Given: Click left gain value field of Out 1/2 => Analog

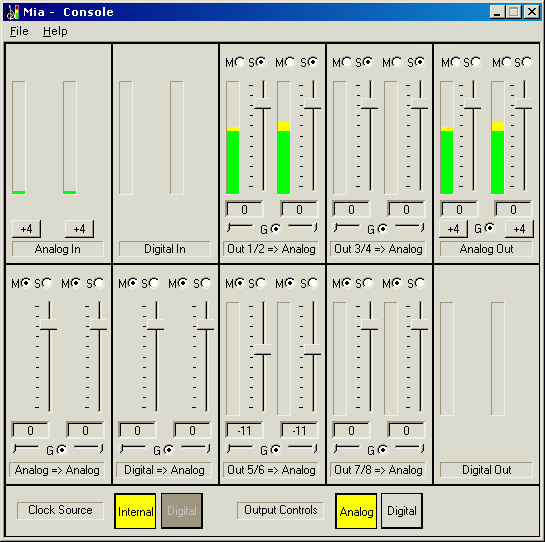Looking at the screenshot, I should [x=244, y=209].
